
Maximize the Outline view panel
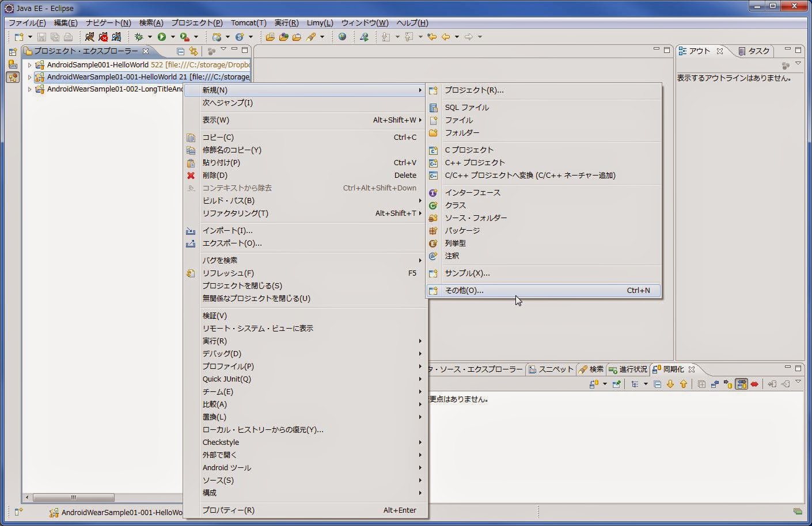click(x=798, y=50)
